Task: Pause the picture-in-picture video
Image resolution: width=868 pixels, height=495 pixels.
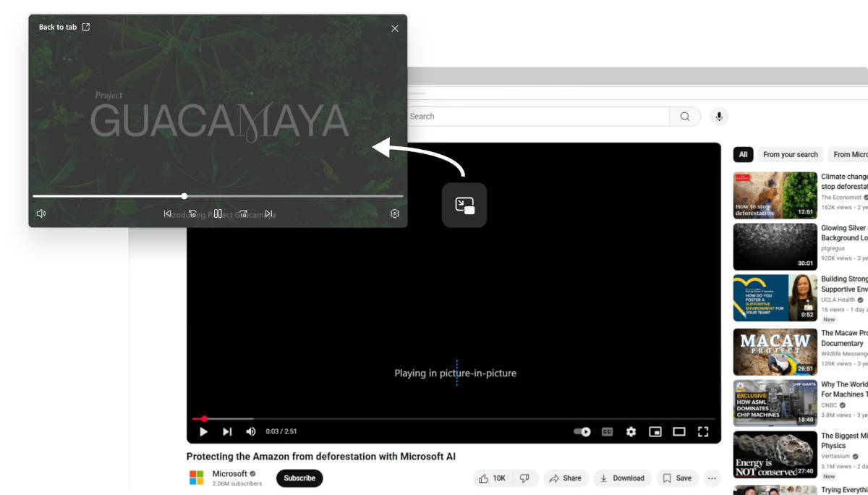Action: point(218,213)
